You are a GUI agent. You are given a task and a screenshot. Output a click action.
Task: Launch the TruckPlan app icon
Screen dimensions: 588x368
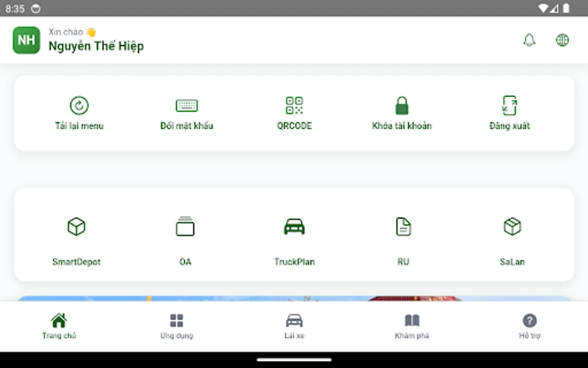click(x=294, y=227)
